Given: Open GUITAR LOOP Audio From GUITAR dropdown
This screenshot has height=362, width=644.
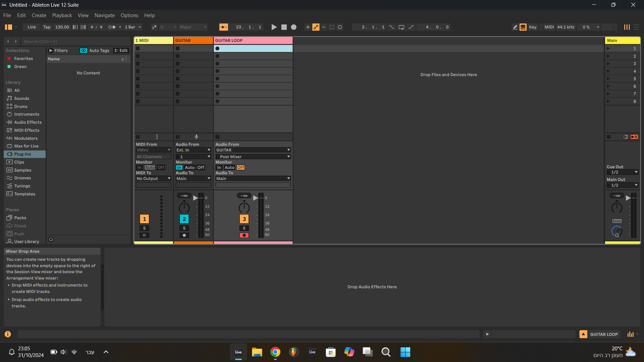Looking at the screenshot, I should point(253,150).
